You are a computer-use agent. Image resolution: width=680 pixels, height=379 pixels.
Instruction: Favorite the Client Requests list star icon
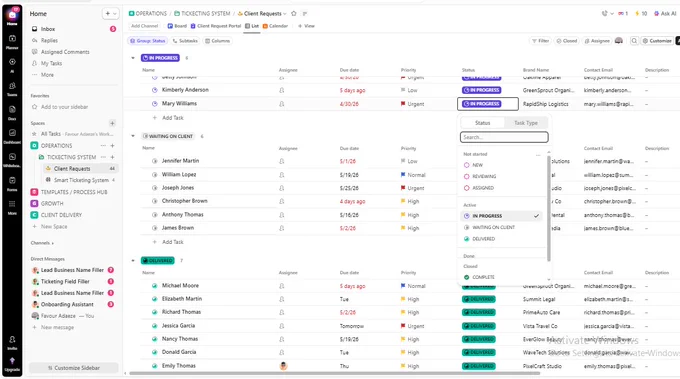point(294,13)
